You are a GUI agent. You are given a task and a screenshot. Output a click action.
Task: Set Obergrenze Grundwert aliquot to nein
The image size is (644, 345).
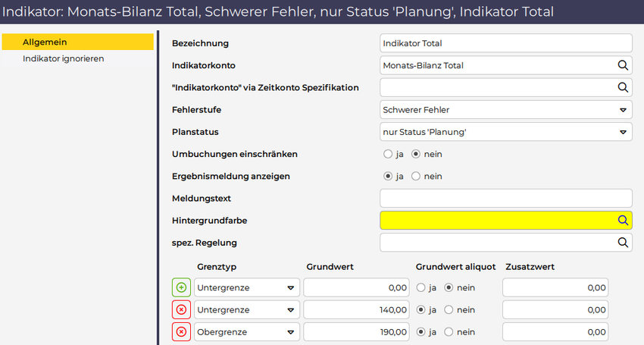[449, 331]
